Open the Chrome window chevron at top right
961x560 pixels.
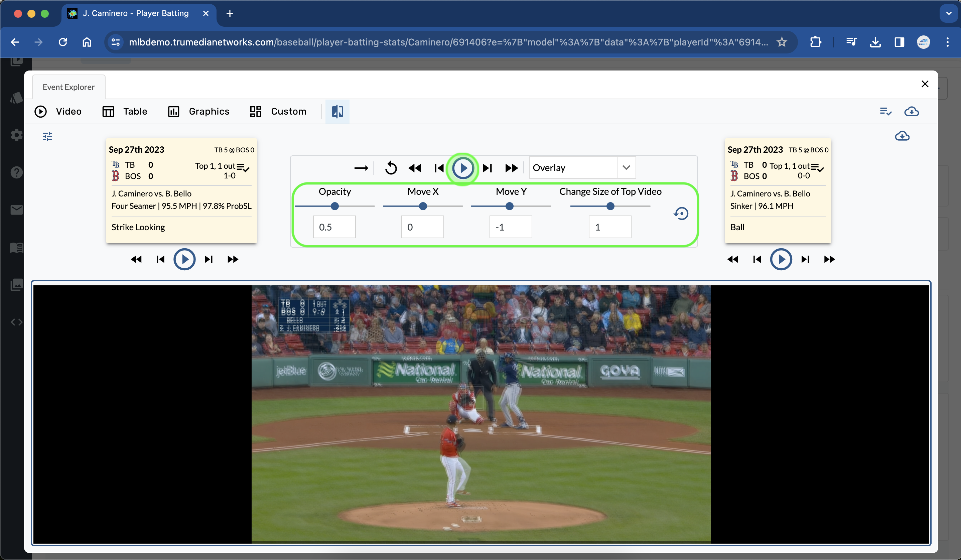pos(948,13)
